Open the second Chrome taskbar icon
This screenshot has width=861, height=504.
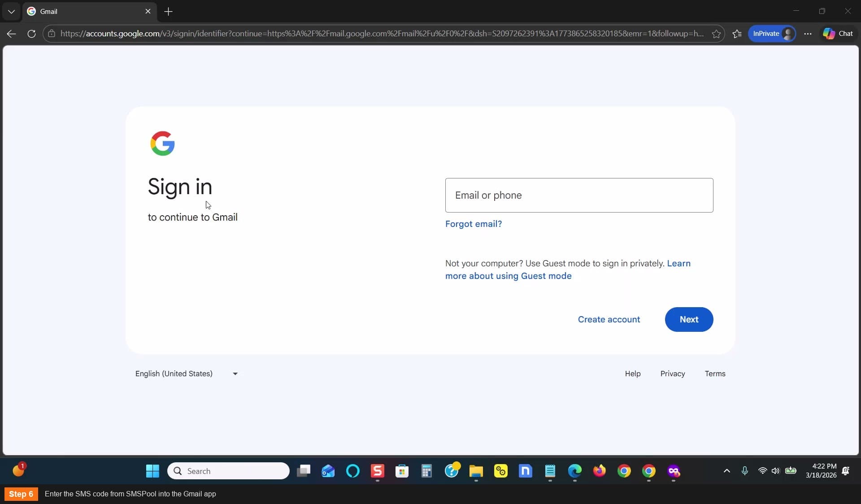(649, 471)
